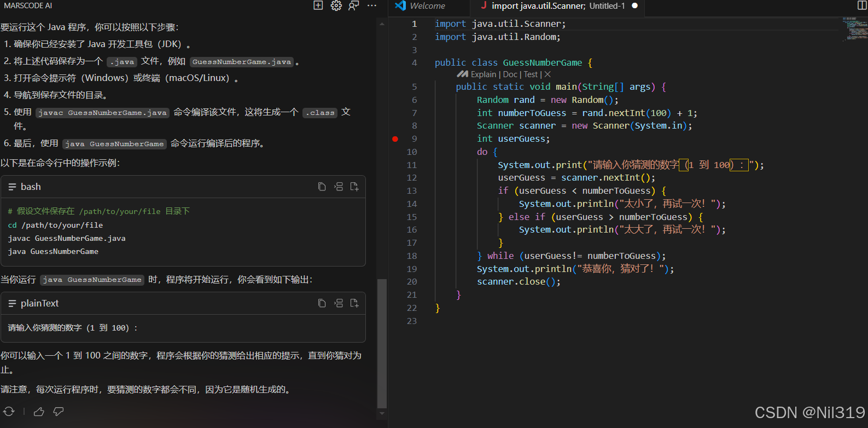Click the '太小了' println on line 14
This screenshot has height=428, width=868.
click(622, 204)
